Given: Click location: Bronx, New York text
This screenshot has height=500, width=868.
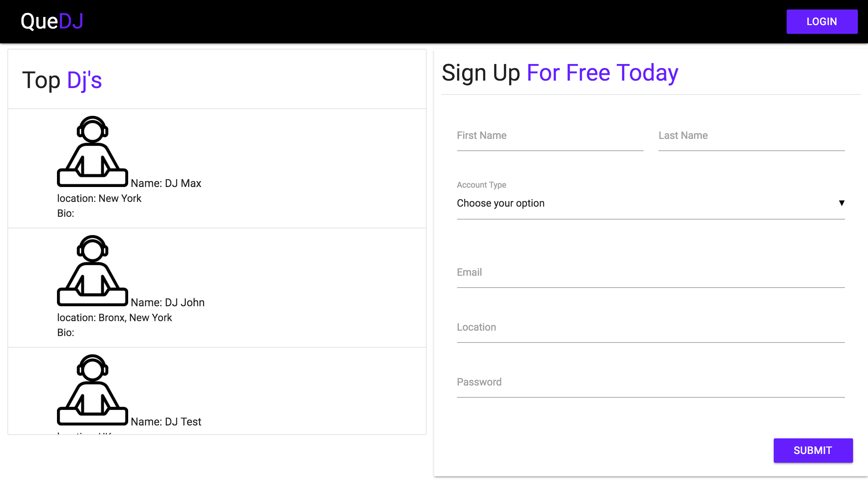Looking at the screenshot, I should click(114, 317).
